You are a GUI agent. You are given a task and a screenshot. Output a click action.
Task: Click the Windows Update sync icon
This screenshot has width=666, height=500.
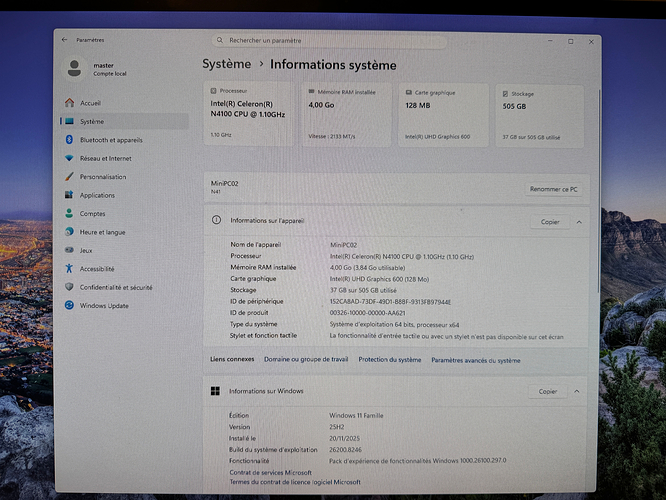coord(69,305)
